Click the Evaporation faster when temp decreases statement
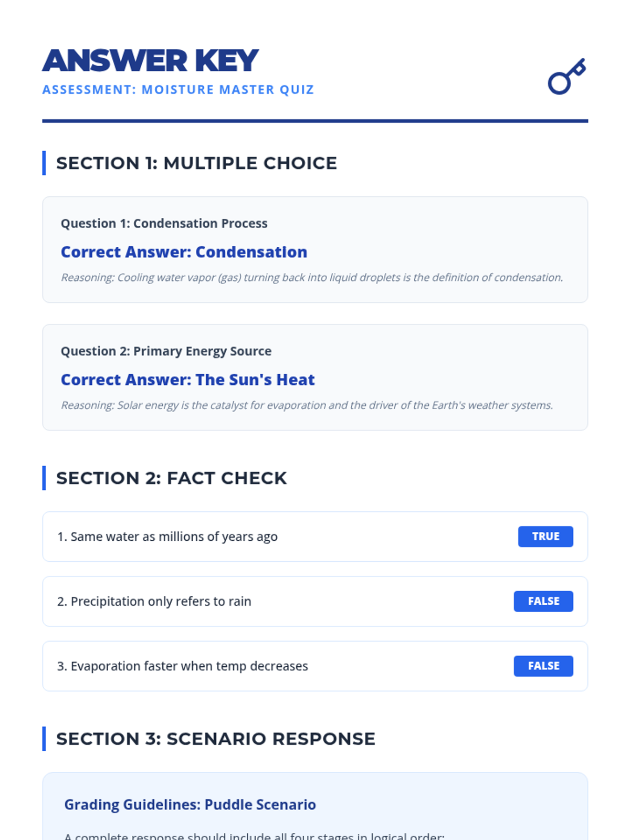630x840 pixels. 182,666
